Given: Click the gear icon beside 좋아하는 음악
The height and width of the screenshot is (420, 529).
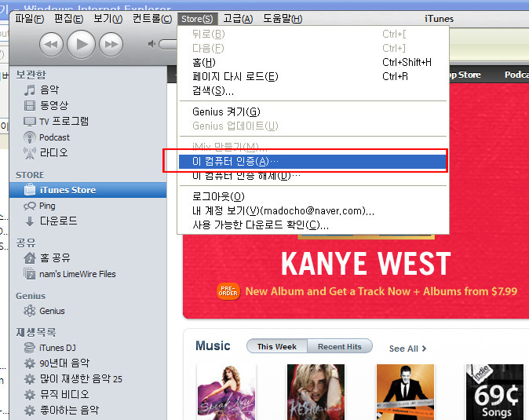Looking at the screenshot, I should click(30, 411).
